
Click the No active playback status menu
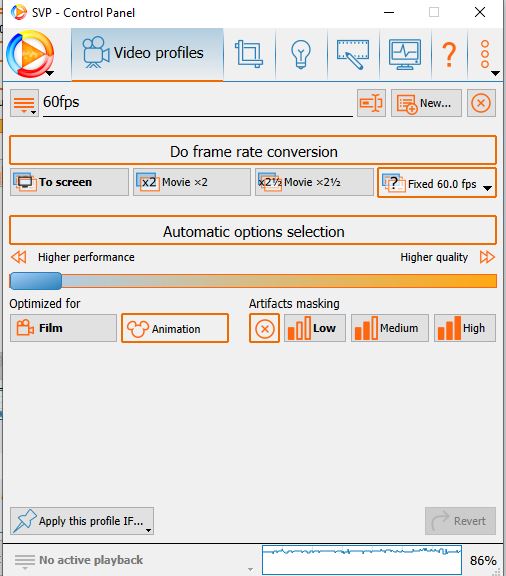tap(79, 560)
